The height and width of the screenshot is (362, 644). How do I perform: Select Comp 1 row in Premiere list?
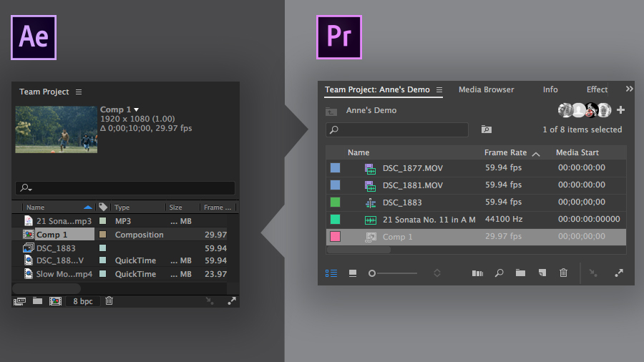point(476,237)
